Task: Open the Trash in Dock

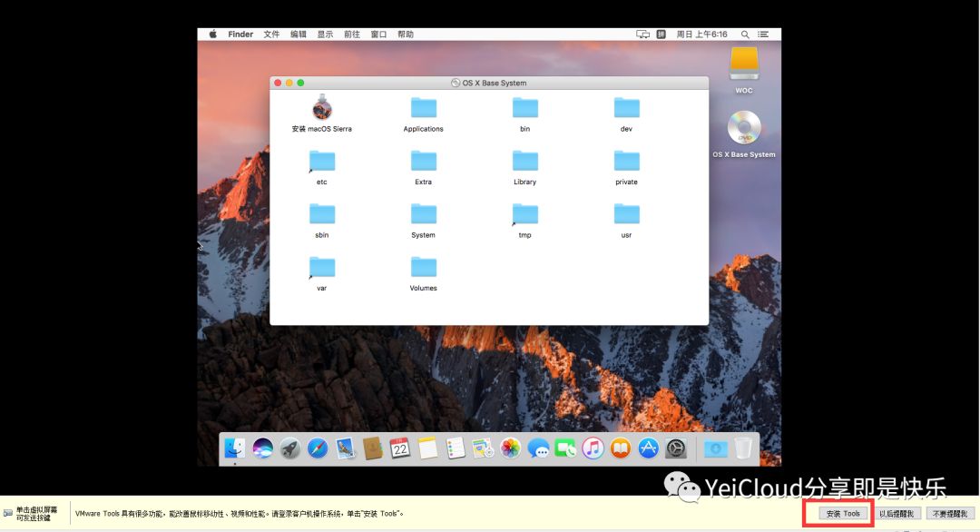Action: coord(743,448)
